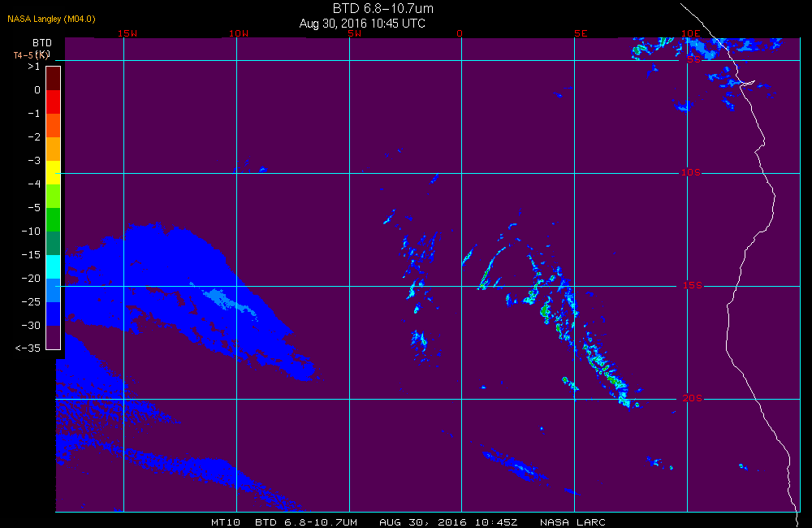The height and width of the screenshot is (528, 812).
Task: Click the orange -2 K color band
Action: 54,149
